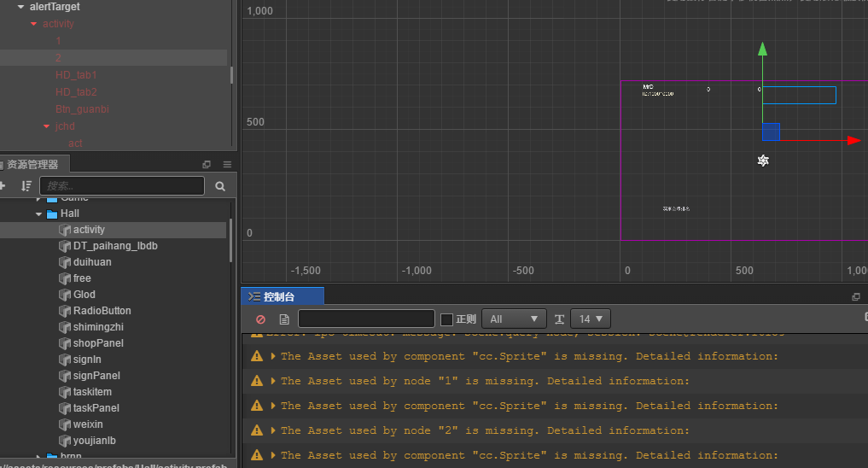Click the shopPanel prefab cube icon
Screen dimensions: 868x468
coord(65,343)
